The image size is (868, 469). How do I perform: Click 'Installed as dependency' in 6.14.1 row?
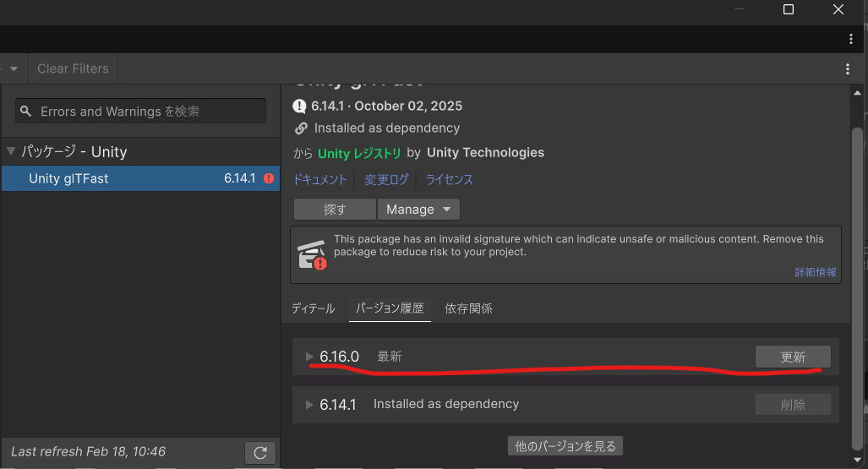446,404
